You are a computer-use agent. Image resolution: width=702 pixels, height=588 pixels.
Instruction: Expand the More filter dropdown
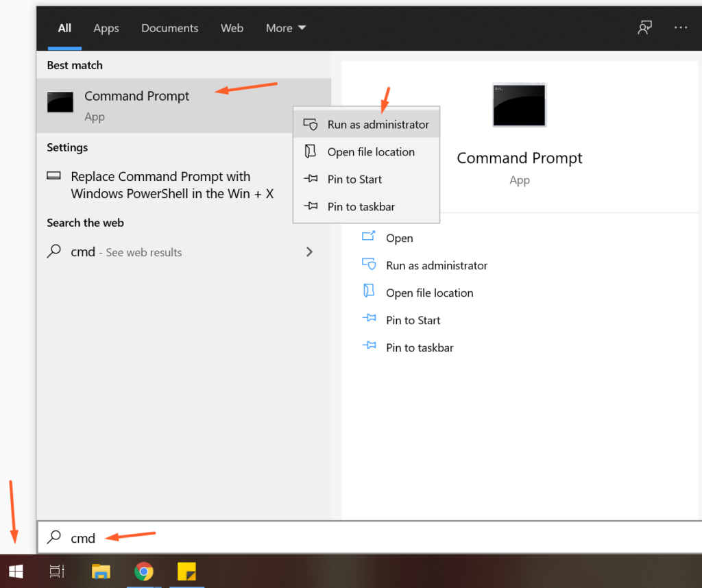[286, 28]
